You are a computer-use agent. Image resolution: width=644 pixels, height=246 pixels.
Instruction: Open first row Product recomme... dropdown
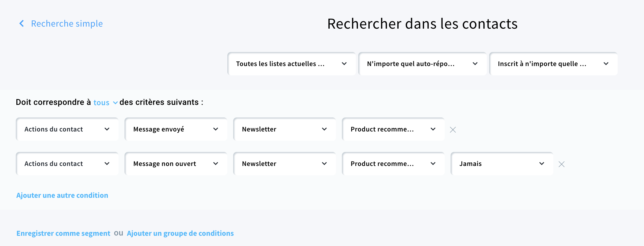(x=393, y=129)
